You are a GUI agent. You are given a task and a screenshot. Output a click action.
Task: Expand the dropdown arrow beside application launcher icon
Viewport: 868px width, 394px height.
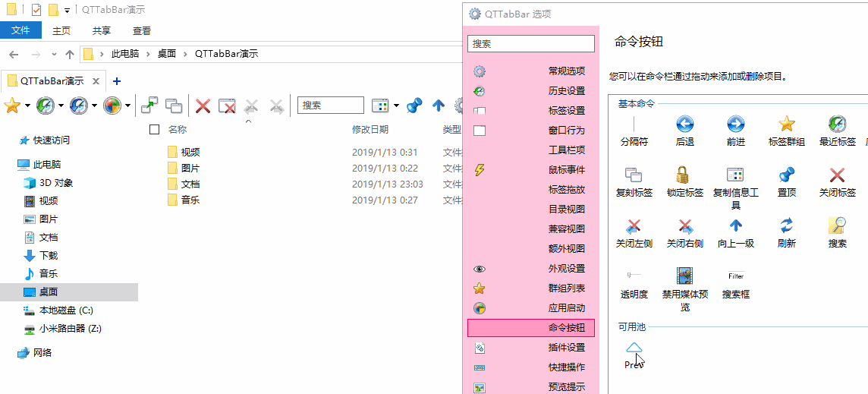tap(128, 106)
